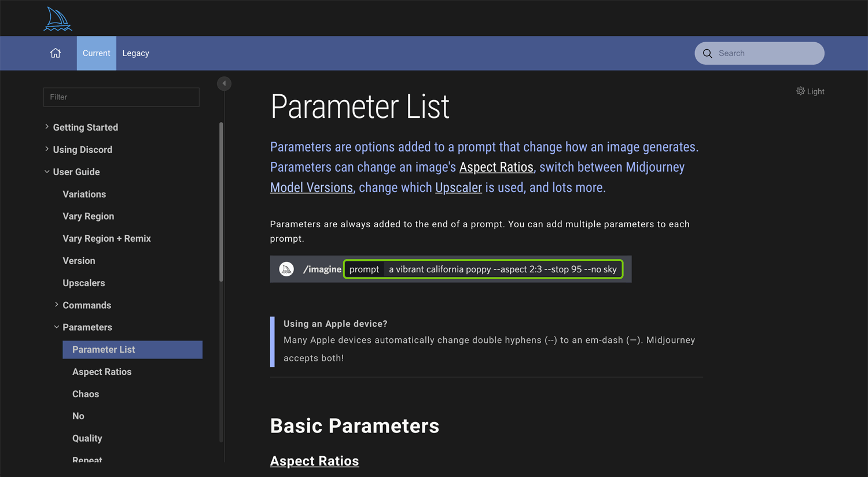
Task: Collapse the User Guide section
Action: (x=47, y=172)
